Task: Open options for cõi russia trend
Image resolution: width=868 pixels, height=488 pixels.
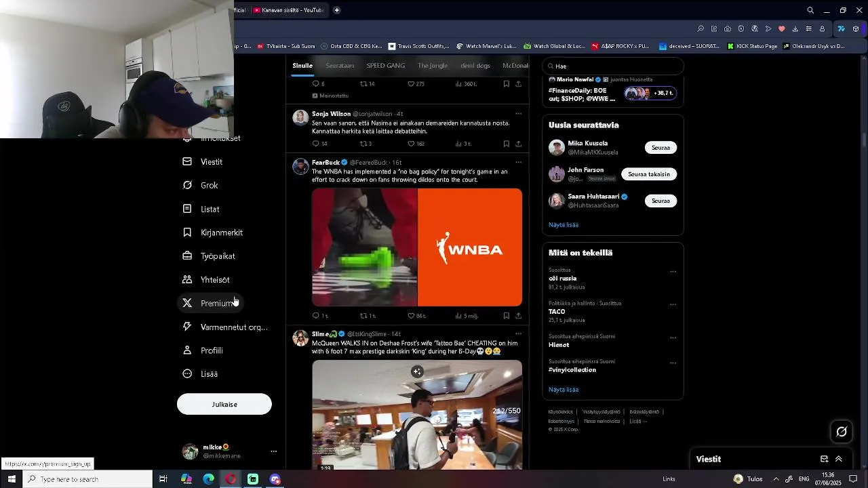Action: click(x=673, y=272)
